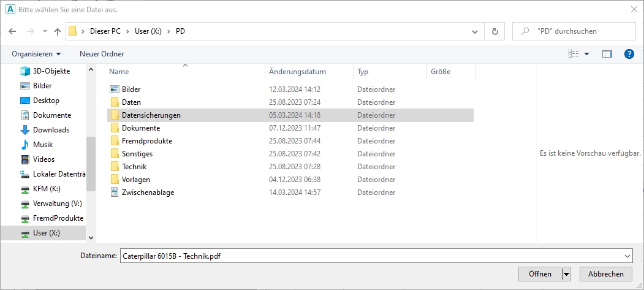This screenshot has width=644, height=290.
Task: Select Lokaler Datenträger drive in sidebar
Action: tap(59, 174)
